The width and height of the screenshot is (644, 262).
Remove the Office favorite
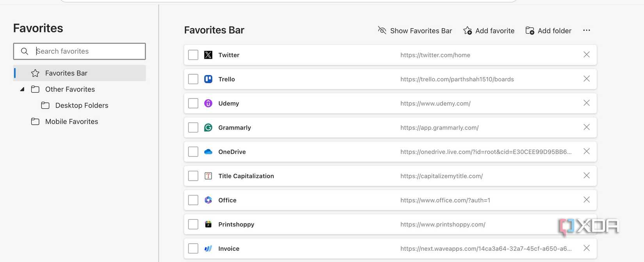pyautogui.click(x=587, y=200)
